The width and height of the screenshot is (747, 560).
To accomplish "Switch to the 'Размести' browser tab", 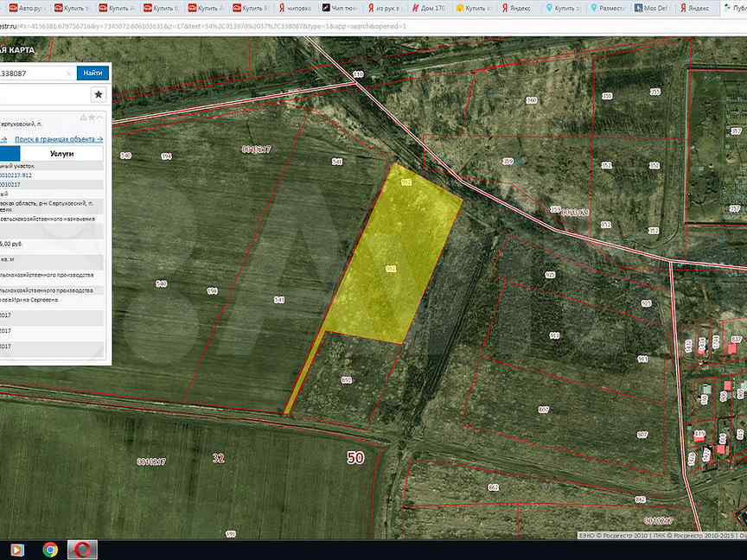I will (609, 7).
